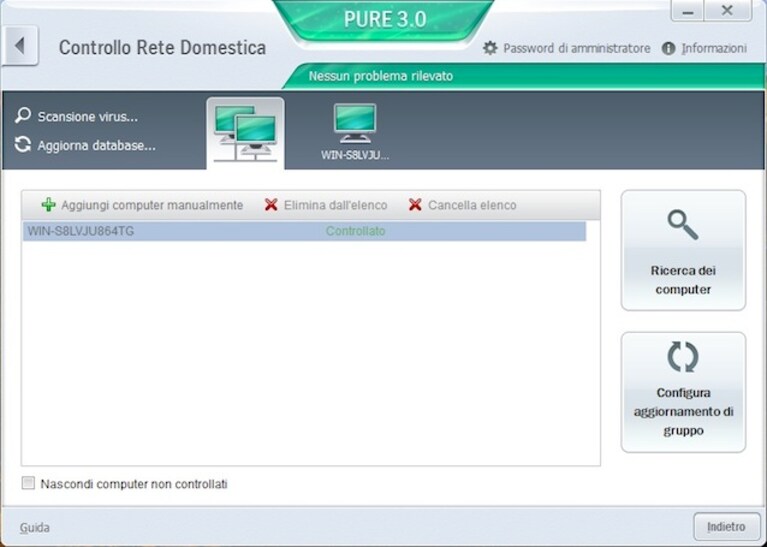Click the gear icon beside Password di amministratore
The height and width of the screenshot is (547, 767).
tap(490, 48)
